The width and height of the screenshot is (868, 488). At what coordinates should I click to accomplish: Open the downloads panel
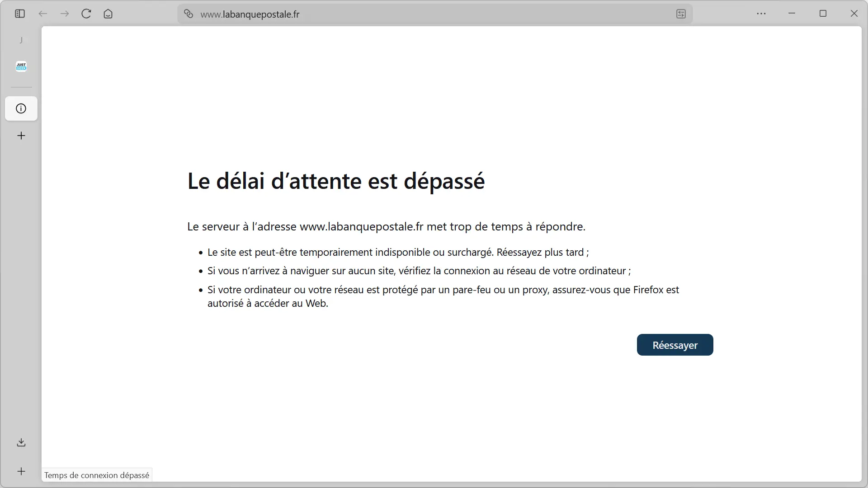click(21, 442)
